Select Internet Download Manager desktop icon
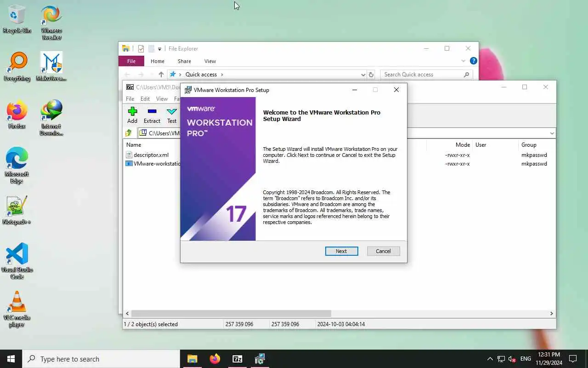The image size is (588, 368). pos(51,118)
